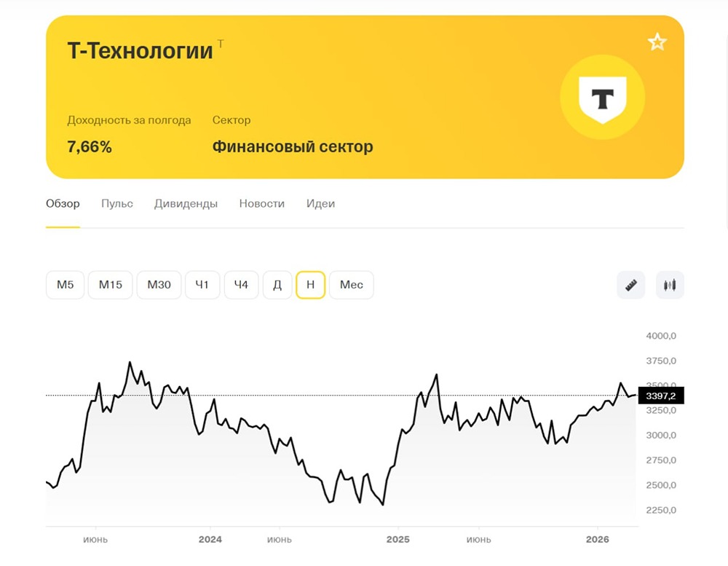This screenshot has height=566, width=728.
Task: Select the M30 timeframe
Action: tap(159, 285)
